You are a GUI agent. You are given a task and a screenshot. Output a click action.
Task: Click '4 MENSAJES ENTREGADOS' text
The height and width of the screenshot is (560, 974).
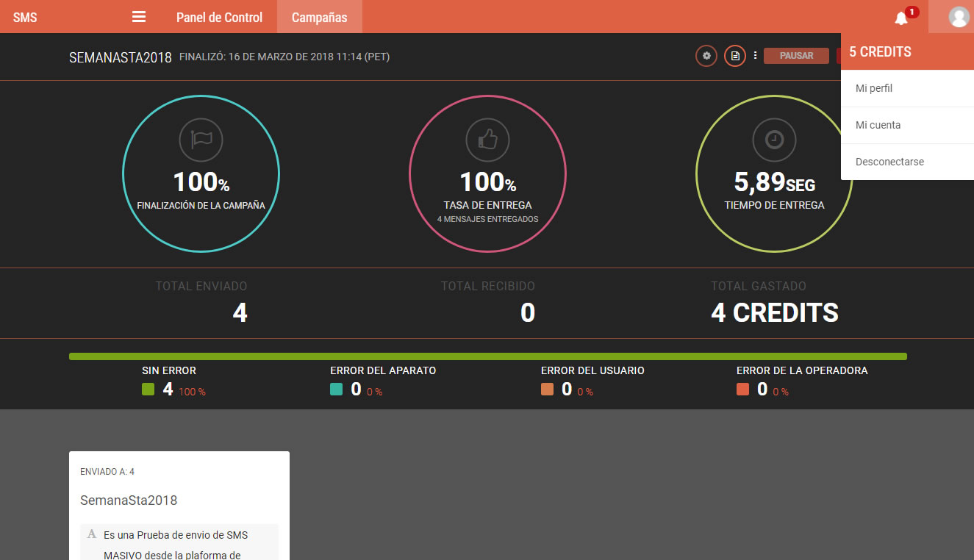point(487,219)
